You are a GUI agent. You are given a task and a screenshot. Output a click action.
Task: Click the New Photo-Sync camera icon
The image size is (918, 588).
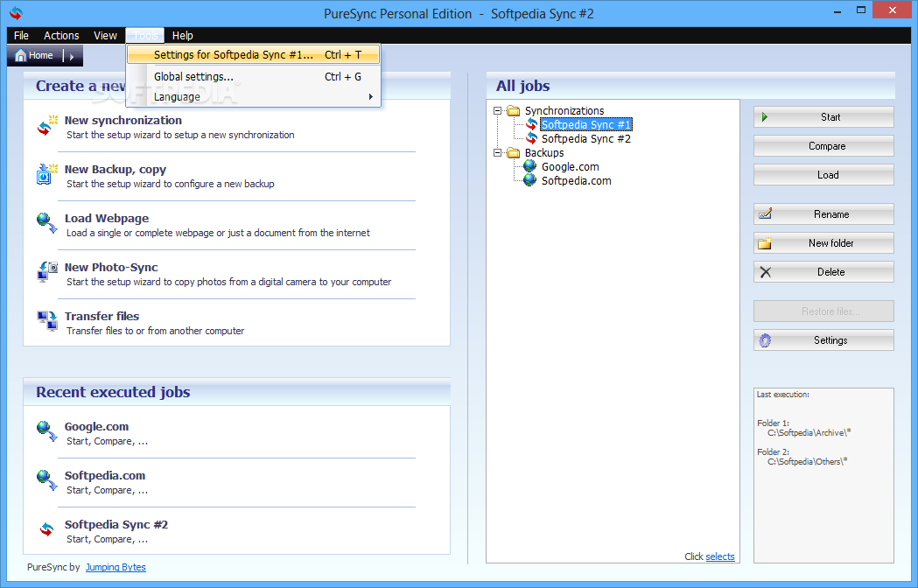click(47, 272)
